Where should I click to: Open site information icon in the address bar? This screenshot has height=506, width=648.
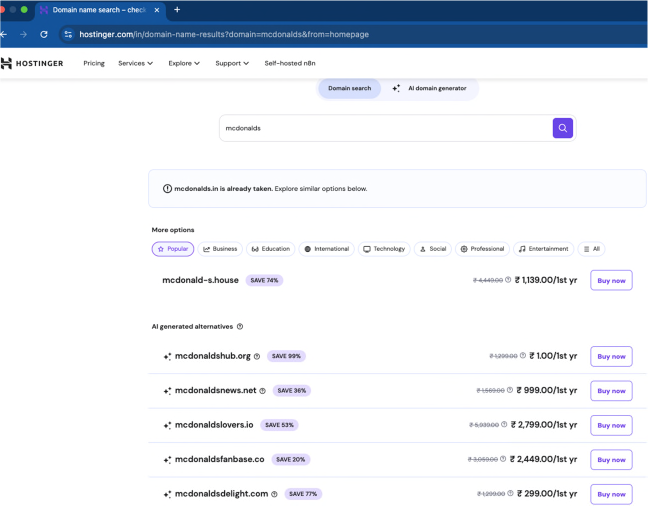point(68,34)
